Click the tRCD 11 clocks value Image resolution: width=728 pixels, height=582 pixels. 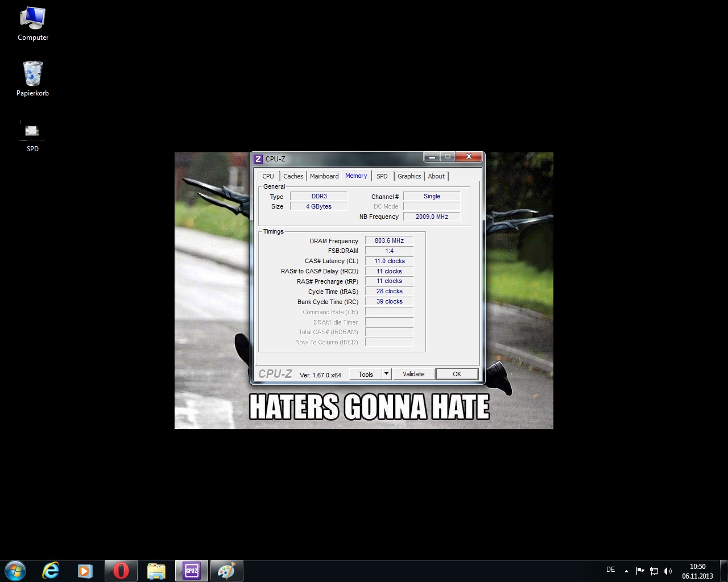click(x=389, y=271)
